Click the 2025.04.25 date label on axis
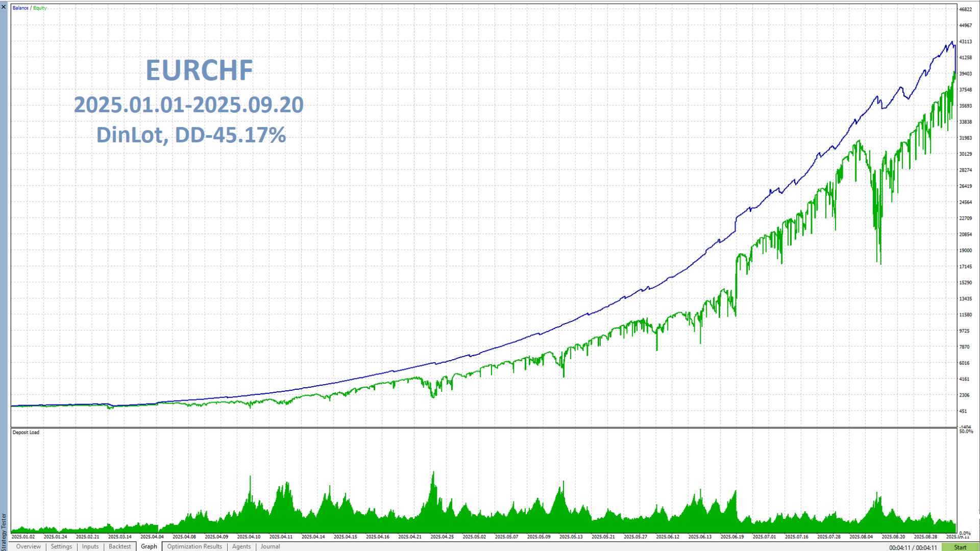This screenshot has height=551, width=980. 442,537
